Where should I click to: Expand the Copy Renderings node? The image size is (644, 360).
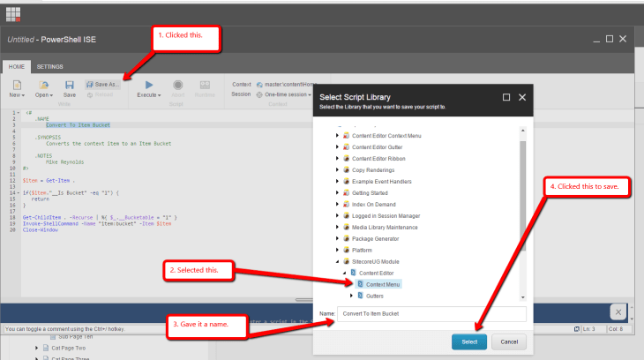tap(337, 169)
